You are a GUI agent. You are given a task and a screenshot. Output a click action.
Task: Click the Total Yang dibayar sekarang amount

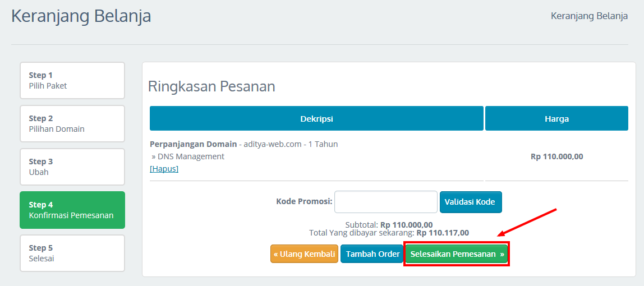click(442, 233)
